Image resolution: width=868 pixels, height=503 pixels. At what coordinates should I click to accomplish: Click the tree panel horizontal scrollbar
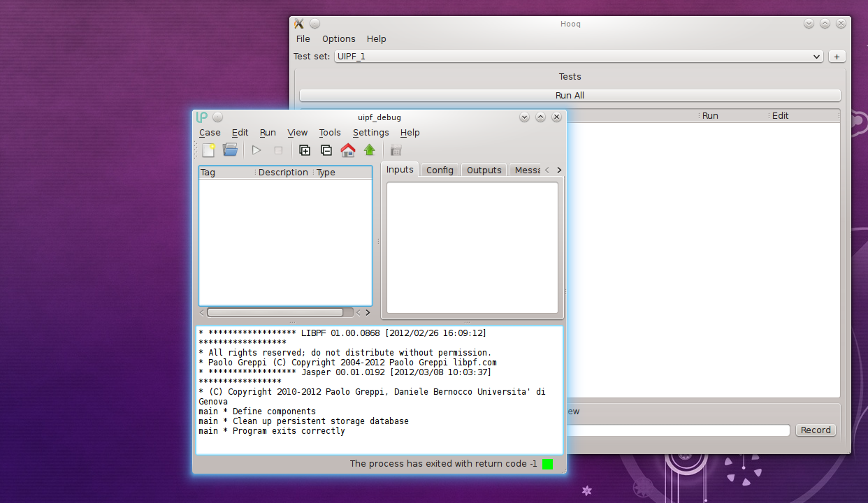(x=275, y=313)
